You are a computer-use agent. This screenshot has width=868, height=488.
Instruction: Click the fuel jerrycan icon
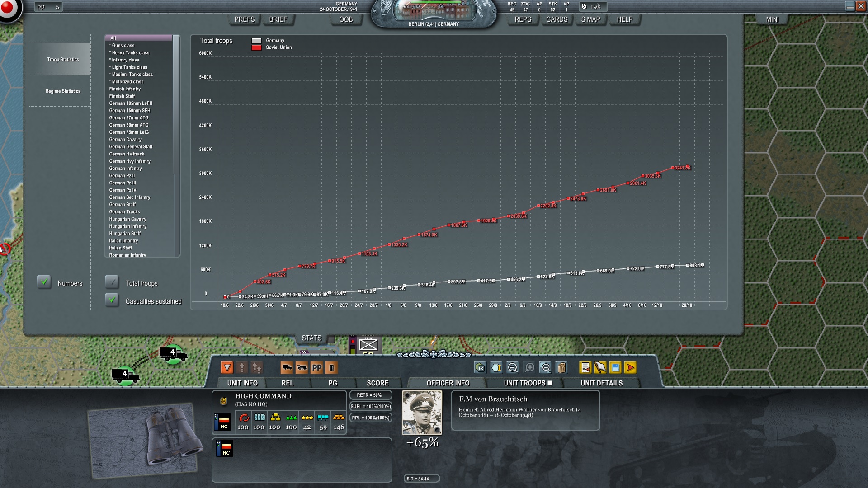click(x=561, y=368)
